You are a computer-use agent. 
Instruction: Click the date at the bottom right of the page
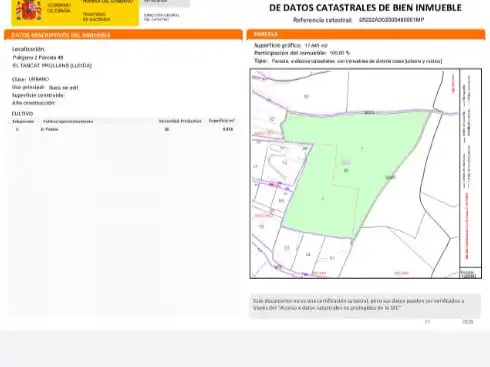[449, 322]
